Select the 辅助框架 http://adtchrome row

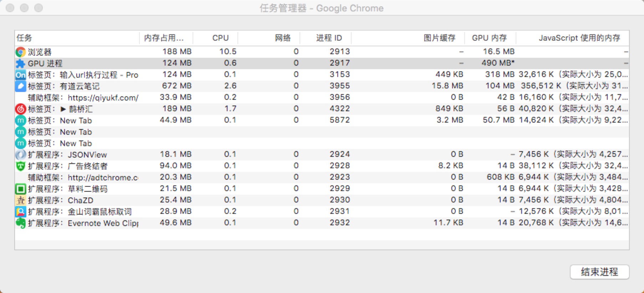(83, 178)
